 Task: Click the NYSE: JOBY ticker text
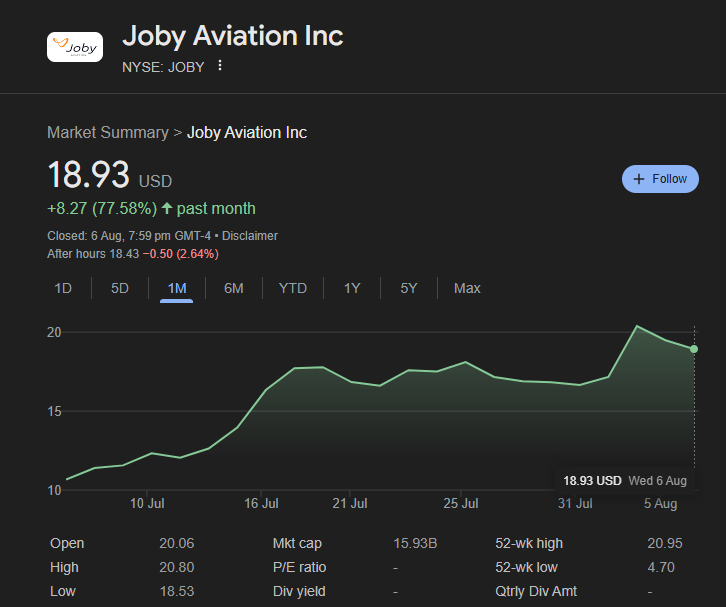163,67
